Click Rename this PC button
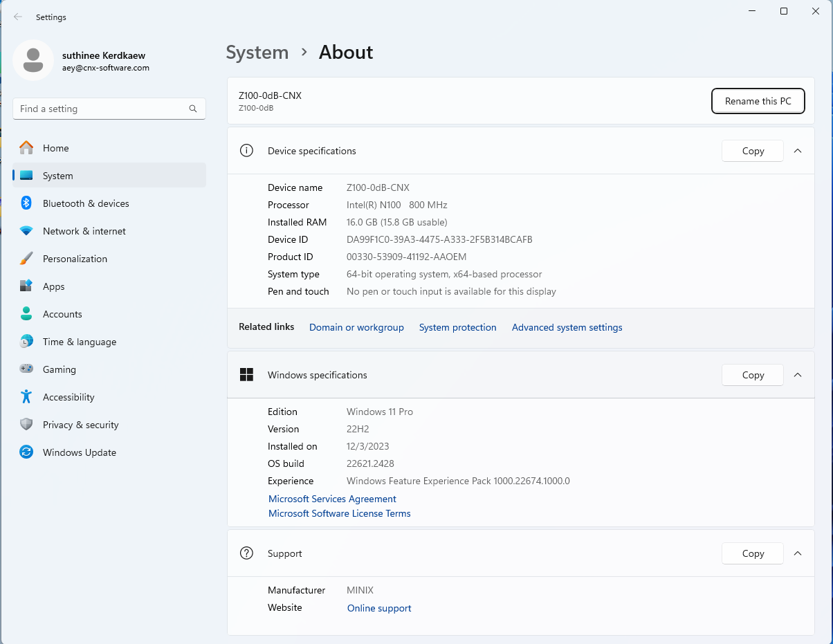The height and width of the screenshot is (644, 833). coord(758,101)
